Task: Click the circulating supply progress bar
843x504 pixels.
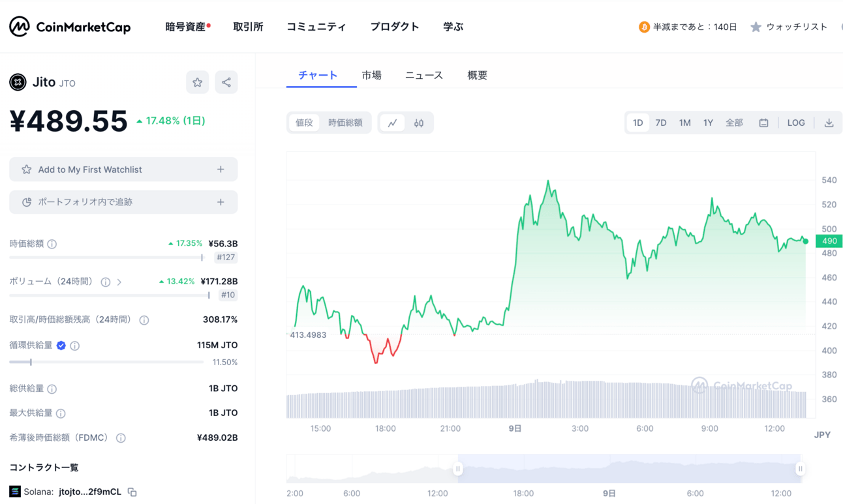Action: point(106,362)
